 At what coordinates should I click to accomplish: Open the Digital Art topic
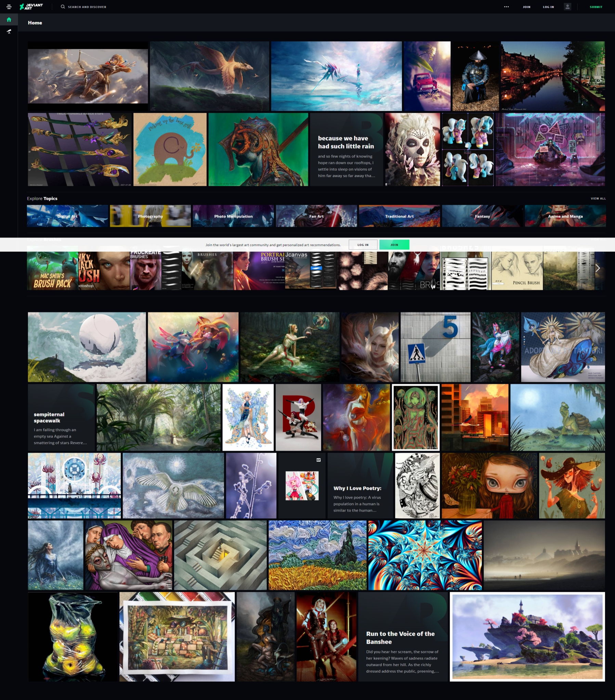[x=67, y=216]
